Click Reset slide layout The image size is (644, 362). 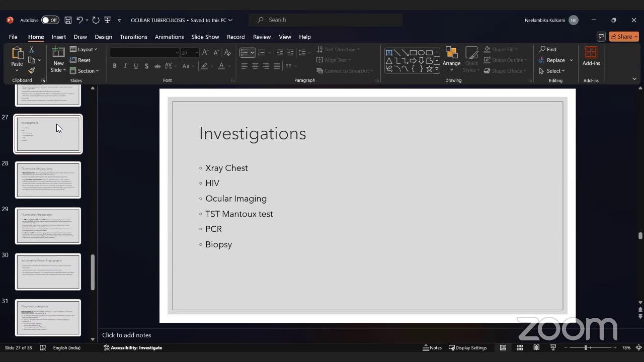(x=80, y=60)
